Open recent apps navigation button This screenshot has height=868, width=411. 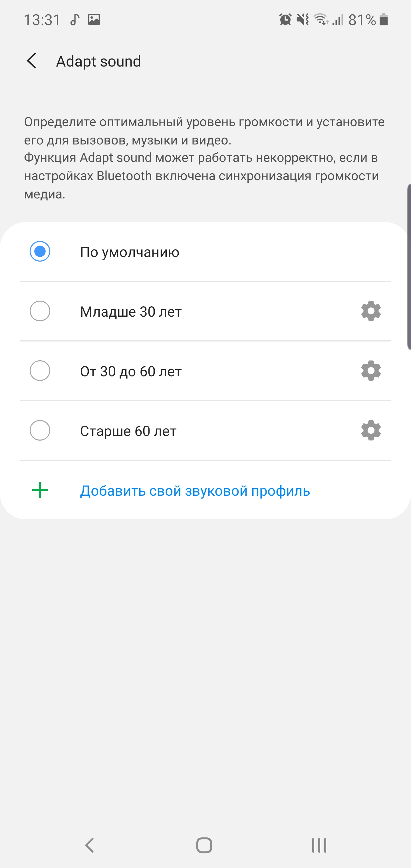(x=319, y=845)
